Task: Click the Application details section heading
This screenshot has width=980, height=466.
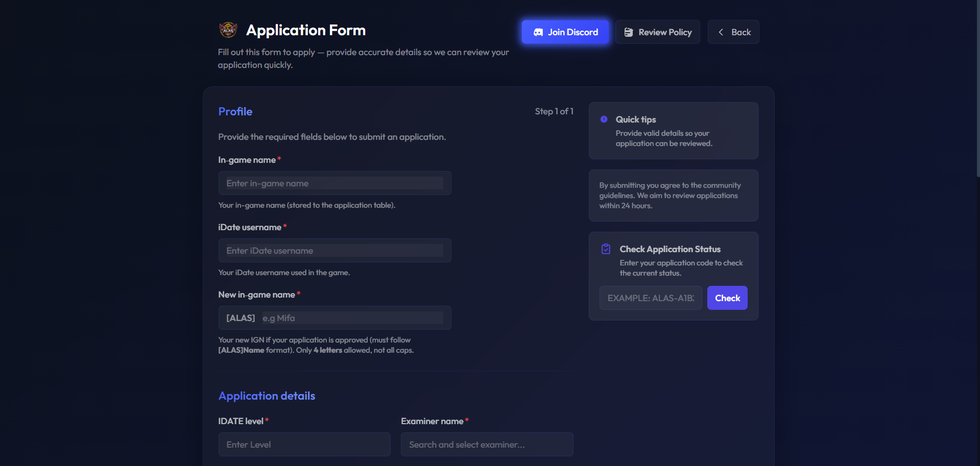Action: (267, 396)
